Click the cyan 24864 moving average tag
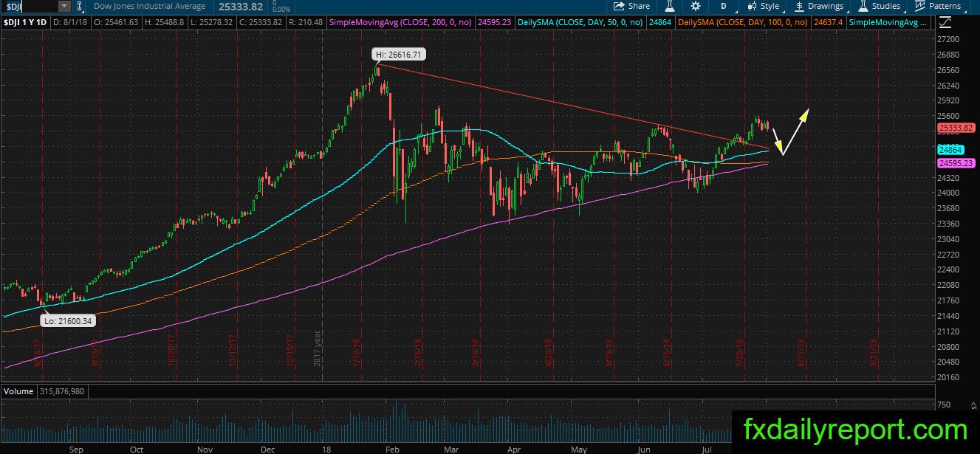 pos(950,150)
